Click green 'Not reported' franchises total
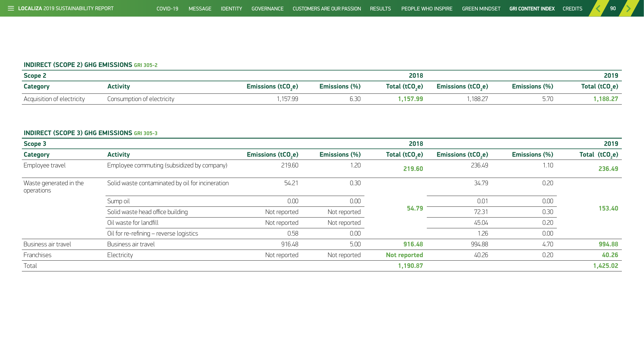644x364 pixels. tap(404, 255)
